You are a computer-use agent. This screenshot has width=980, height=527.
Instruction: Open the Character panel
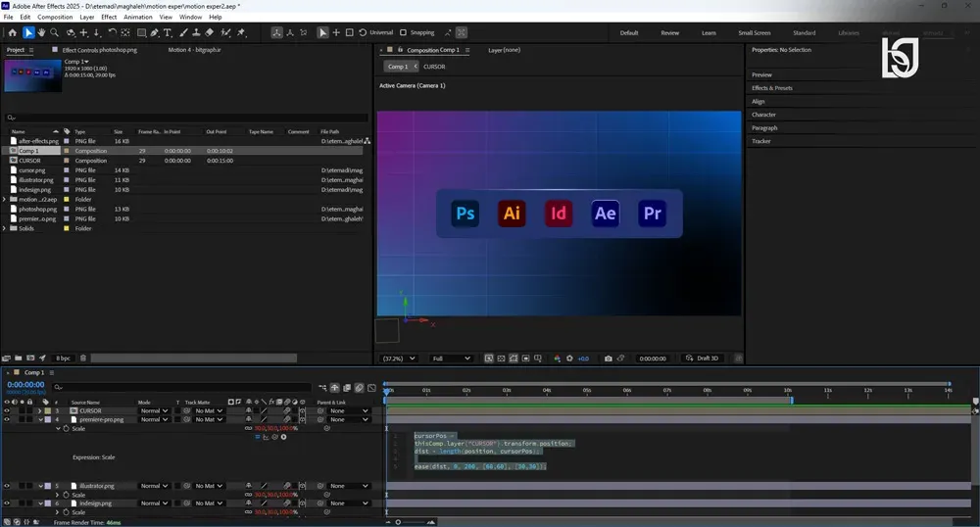coord(763,115)
